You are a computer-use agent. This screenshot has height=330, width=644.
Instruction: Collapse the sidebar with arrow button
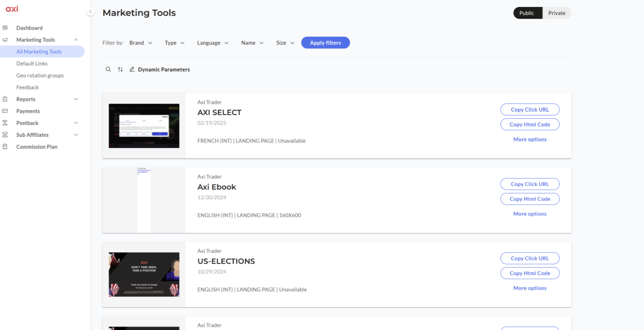[91, 12]
